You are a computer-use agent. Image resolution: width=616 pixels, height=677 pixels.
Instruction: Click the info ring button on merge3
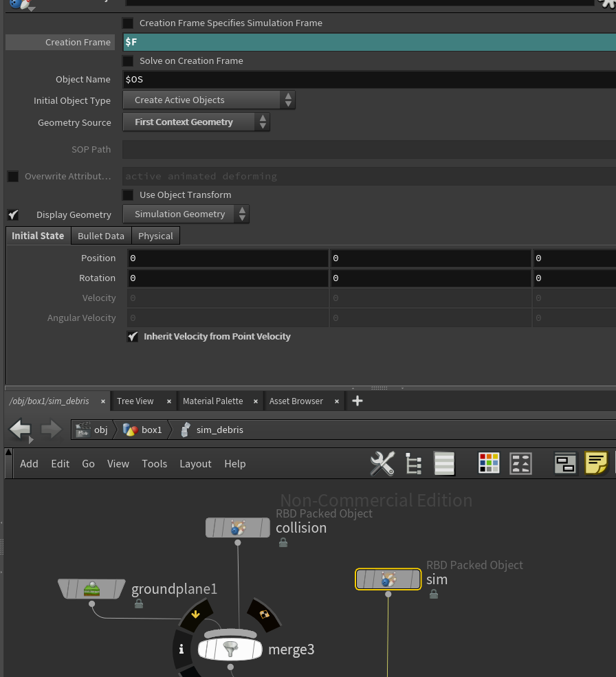pos(181,649)
